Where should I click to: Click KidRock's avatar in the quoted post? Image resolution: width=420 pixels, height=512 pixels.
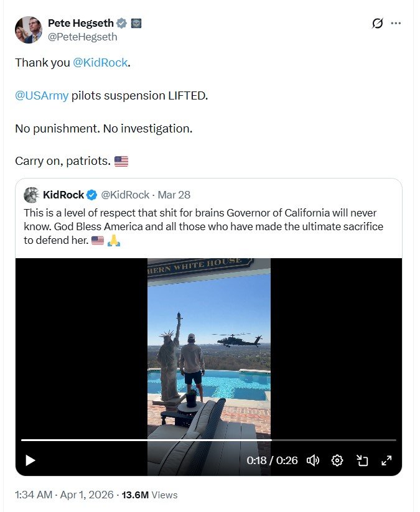point(31,195)
